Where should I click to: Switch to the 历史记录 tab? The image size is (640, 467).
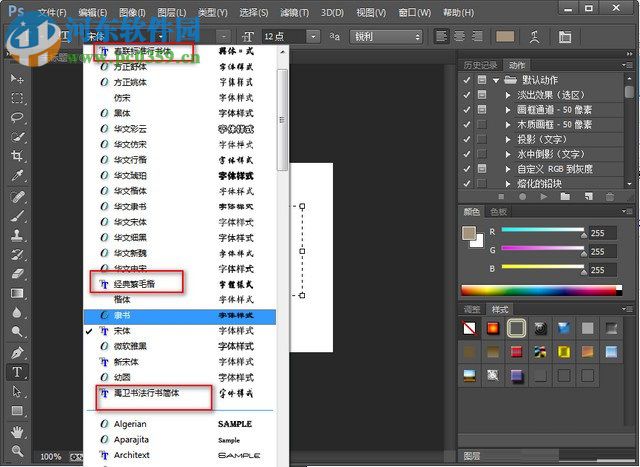[480, 65]
